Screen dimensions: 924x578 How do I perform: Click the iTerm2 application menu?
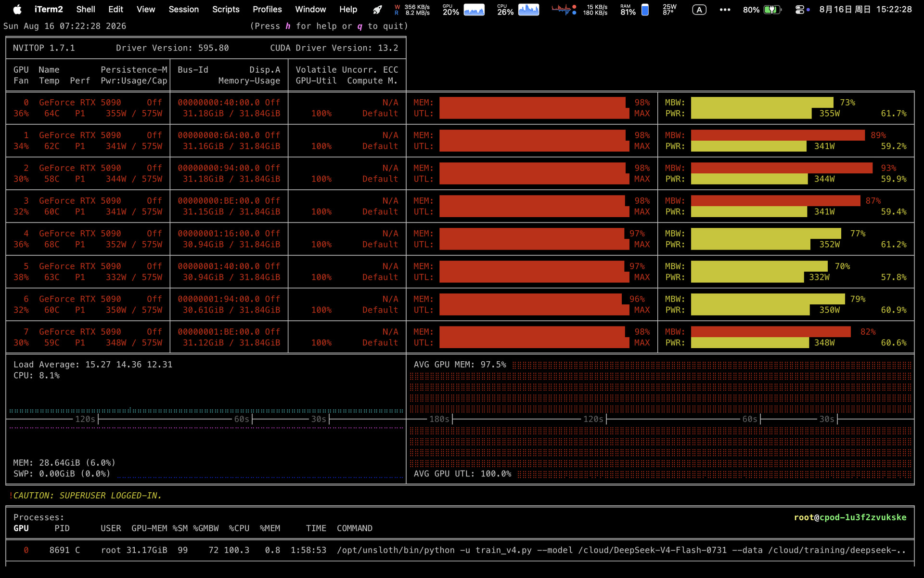[49, 9]
